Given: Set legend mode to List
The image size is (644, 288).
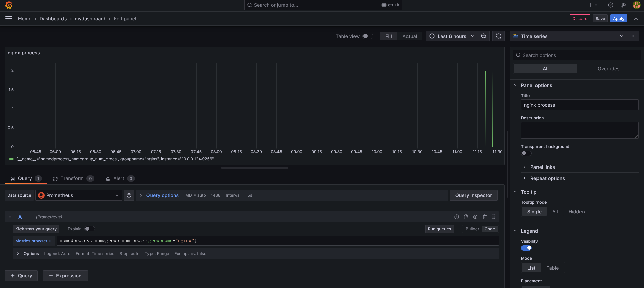Looking at the screenshot, I should (x=531, y=268).
